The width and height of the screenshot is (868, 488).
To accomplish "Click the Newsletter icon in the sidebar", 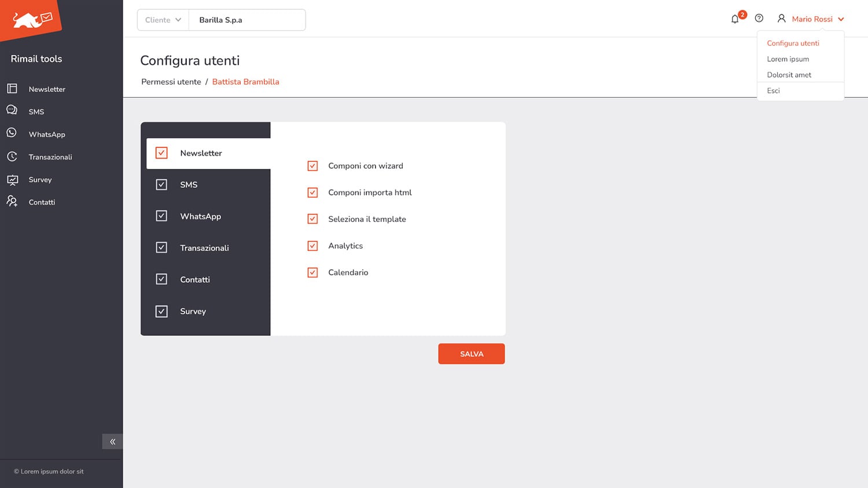I will click(x=12, y=88).
